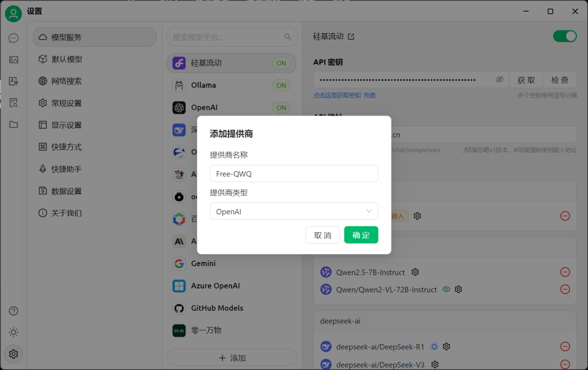The image size is (588, 370).
Task: Open settings via the sidebar gear icon
Action: tap(14, 354)
